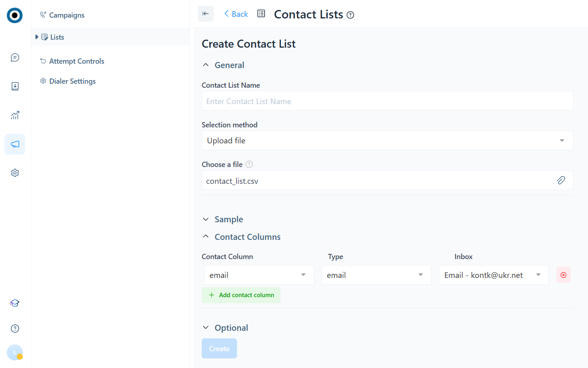Open the conversations chat icon in sidebar
Viewport: 588px width, 368px height.
(x=15, y=58)
